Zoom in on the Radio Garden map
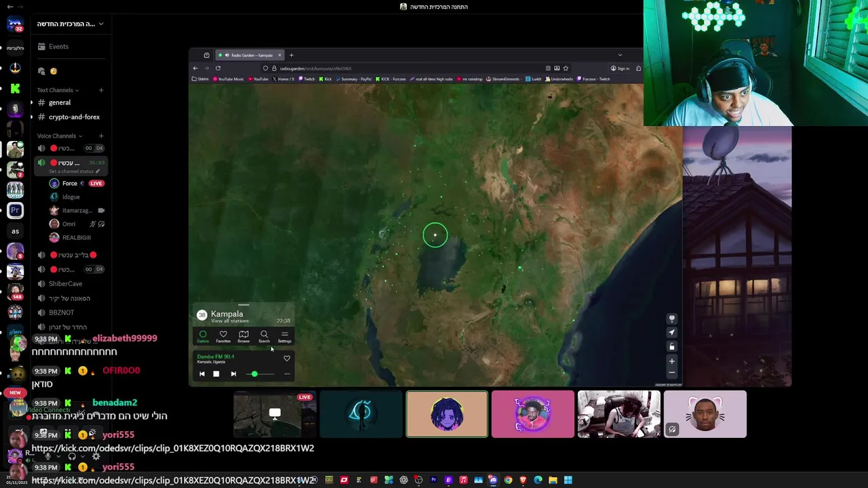Screen dimensions: 868x488 (672, 361)
